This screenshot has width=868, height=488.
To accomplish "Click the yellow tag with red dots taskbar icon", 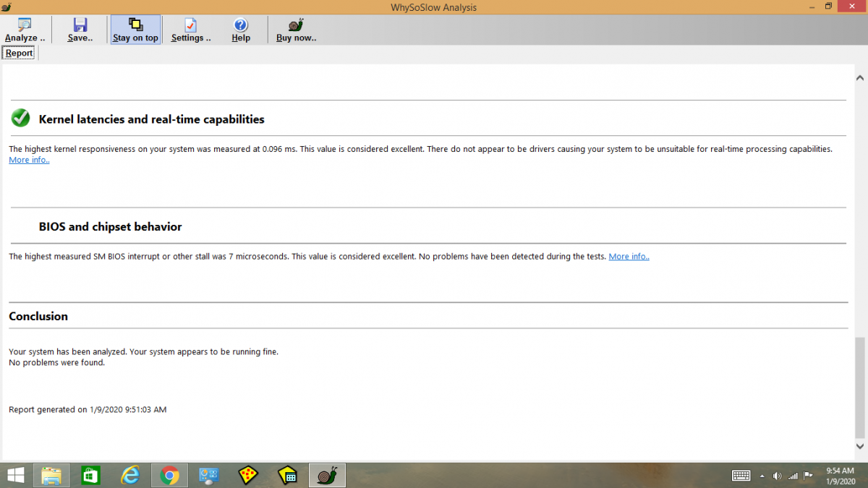I will [248, 475].
